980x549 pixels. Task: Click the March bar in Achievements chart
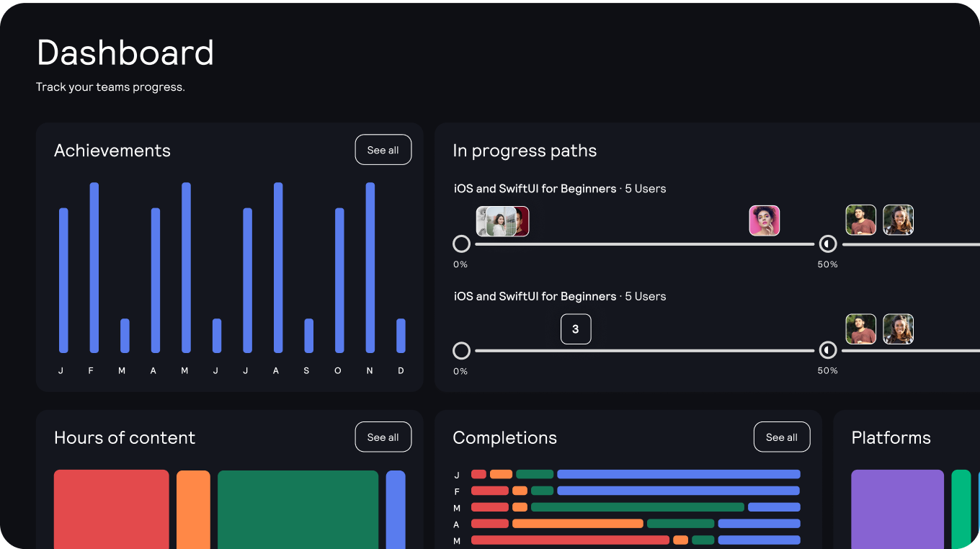coord(125,336)
